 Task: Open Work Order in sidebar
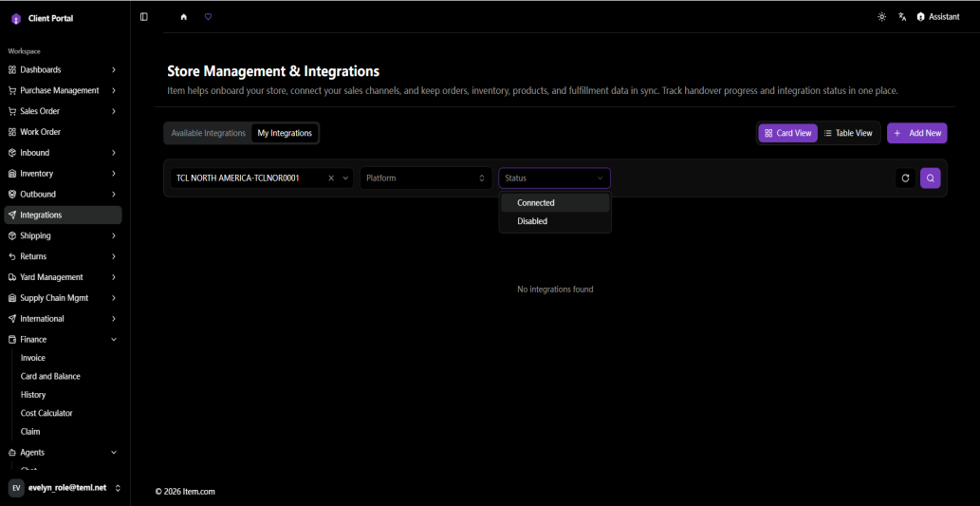pyautogui.click(x=63, y=132)
